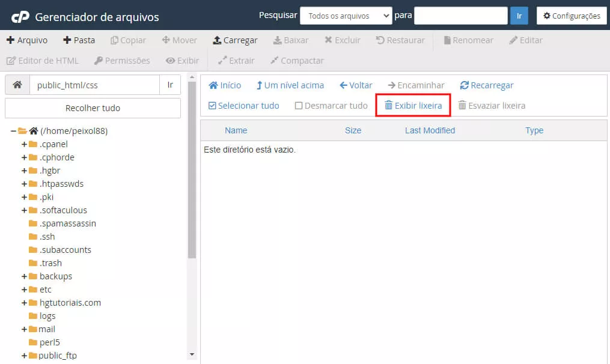Screen dimensions: 610x364
Task: Click the Copiar toolbar icon
Action: point(114,40)
